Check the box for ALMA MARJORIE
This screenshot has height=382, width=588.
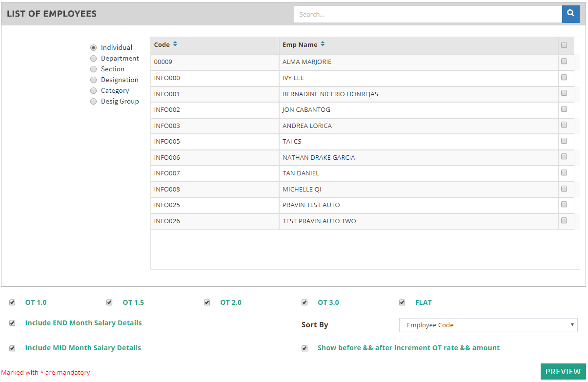pyautogui.click(x=564, y=62)
